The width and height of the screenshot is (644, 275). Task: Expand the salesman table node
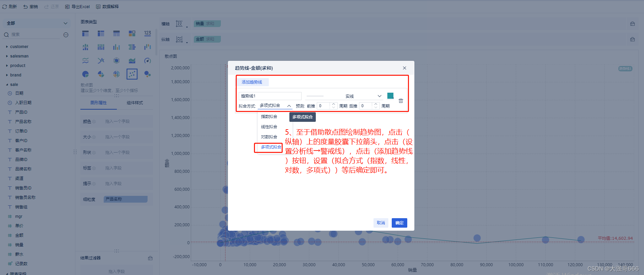click(7, 56)
